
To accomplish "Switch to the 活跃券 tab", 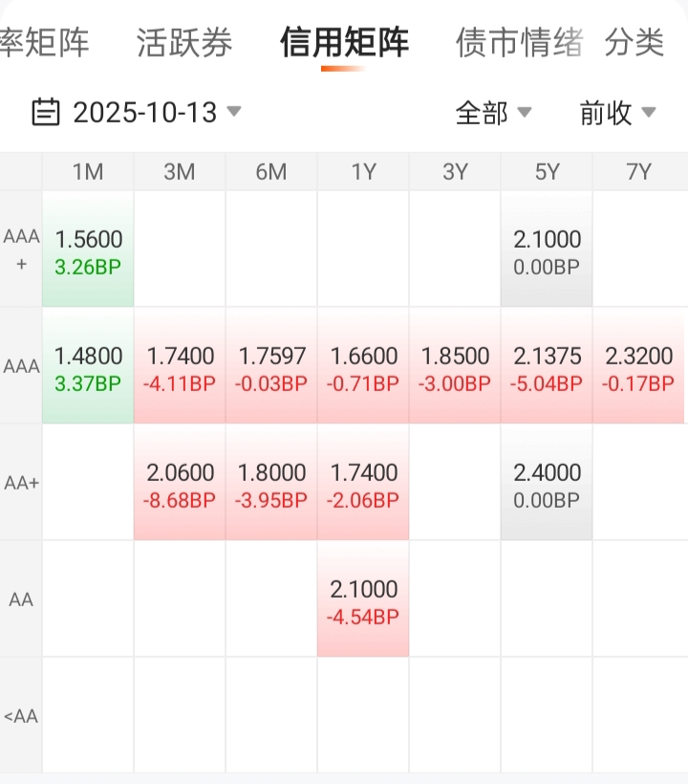I will tap(183, 42).
